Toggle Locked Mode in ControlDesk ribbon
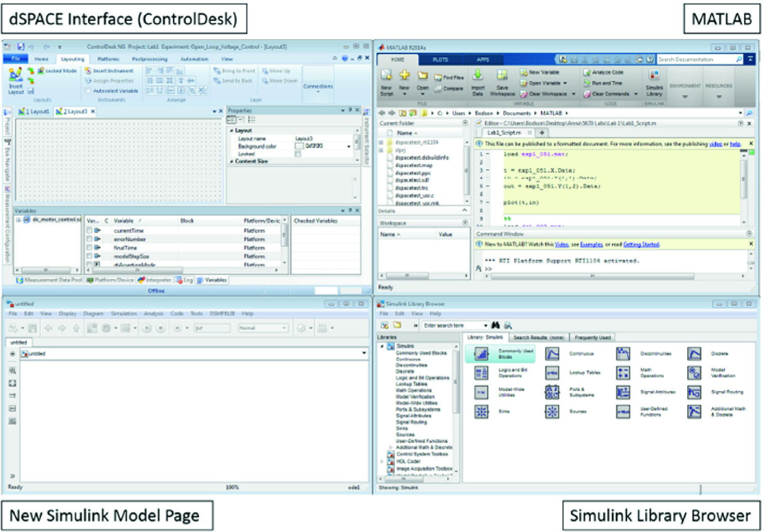This screenshot has width=765, height=532. (x=57, y=71)
